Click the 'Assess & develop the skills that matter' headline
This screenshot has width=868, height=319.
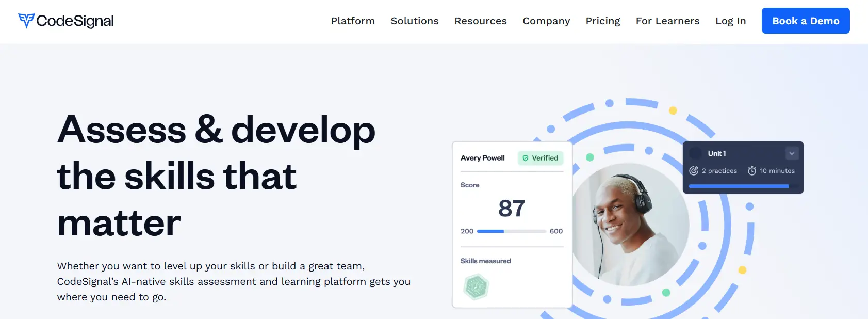[217, 176]
